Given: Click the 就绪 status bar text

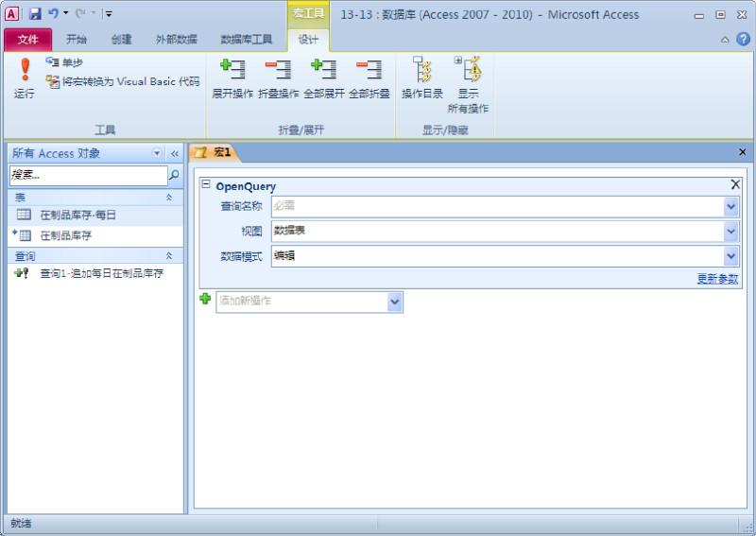Looking at the screenshot, I should [21, 524].
